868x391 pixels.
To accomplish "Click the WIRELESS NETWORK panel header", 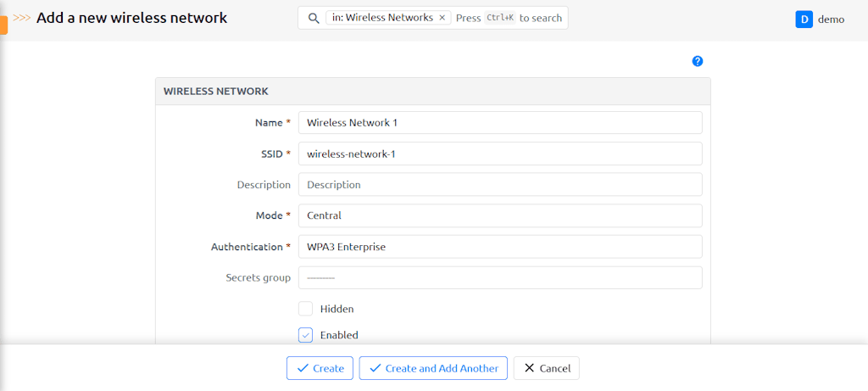I will point(432,91).
